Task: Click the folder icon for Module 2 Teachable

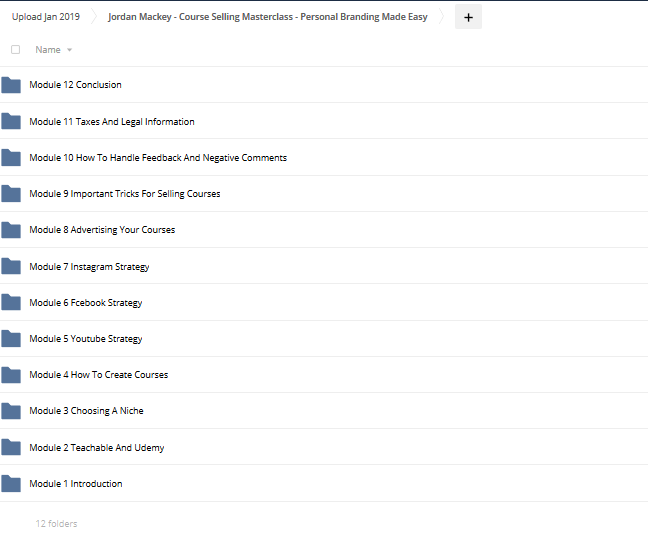Action: [x=11, y=448]
